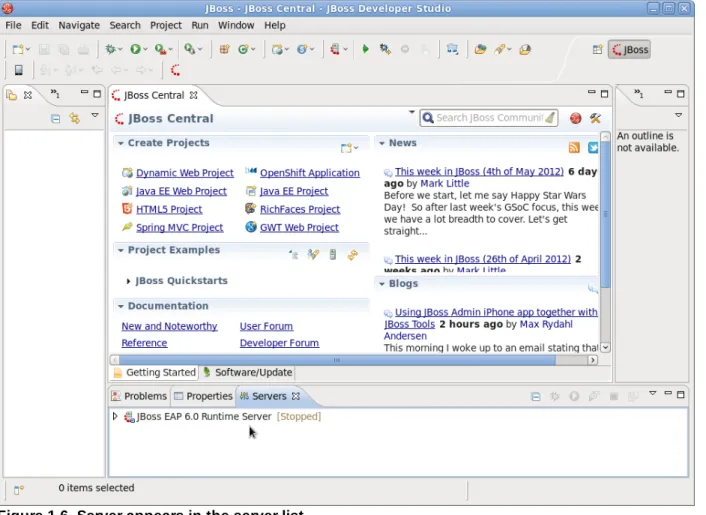Open the Run button dropdown arrow
Viewport: 706px width, 515px height.
point(145,50)
